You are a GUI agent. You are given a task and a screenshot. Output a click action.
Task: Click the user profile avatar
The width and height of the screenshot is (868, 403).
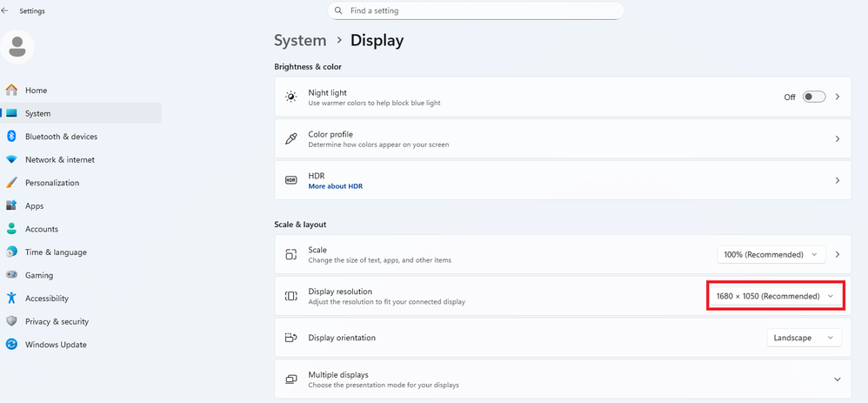(17, 47)
